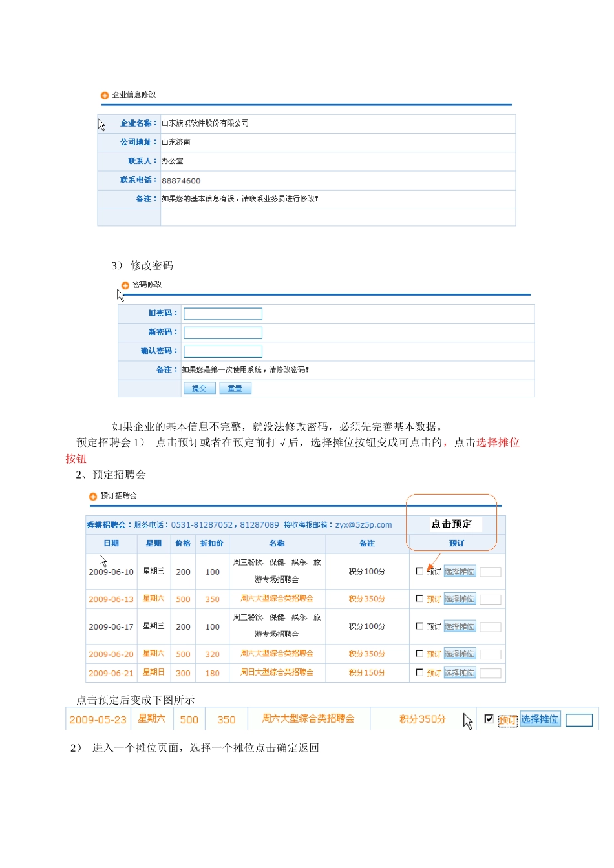
Task: Click the orange icon beside 预订招聘会
Action: pos(93,497)
